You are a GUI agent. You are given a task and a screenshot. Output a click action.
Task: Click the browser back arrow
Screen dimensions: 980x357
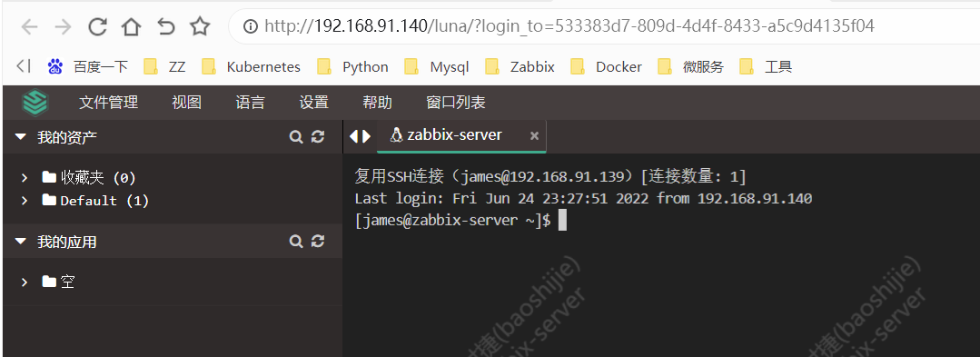click(x=29, y=26)
